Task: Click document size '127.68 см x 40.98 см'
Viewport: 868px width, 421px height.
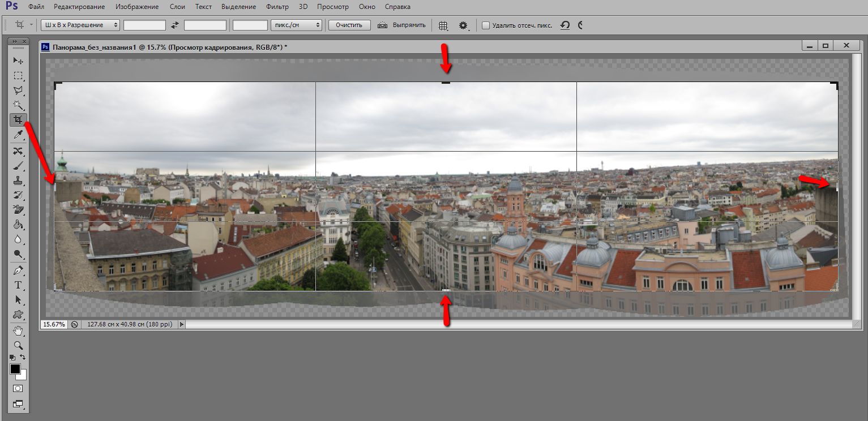Action: [x=130, y=324]
